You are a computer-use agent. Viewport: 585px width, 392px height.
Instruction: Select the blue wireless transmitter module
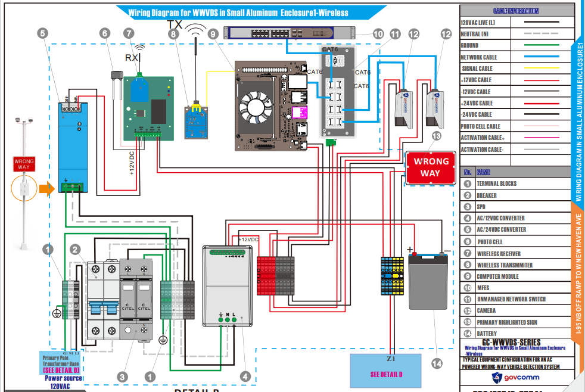[196, 122]
